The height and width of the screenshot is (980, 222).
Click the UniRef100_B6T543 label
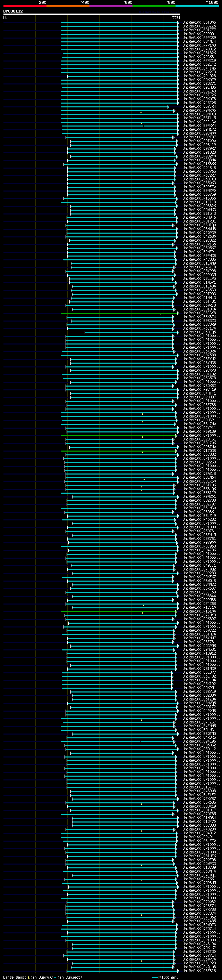tap(199, 213)
